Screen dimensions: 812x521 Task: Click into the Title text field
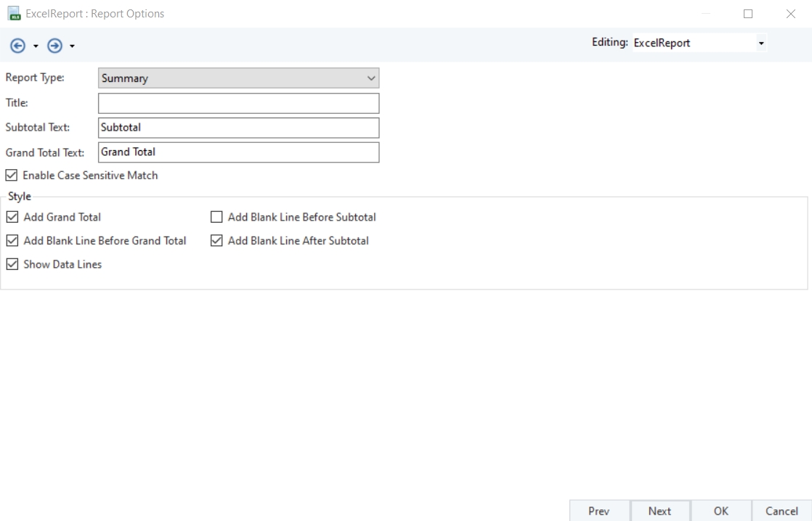(239, 103)
